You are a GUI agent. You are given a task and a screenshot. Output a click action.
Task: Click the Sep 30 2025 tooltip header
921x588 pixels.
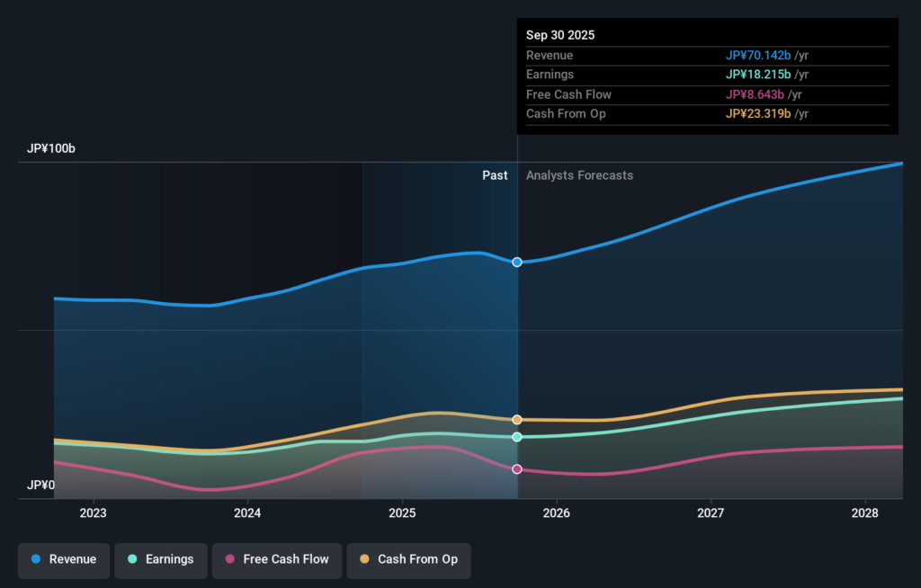tap(560, 35)
